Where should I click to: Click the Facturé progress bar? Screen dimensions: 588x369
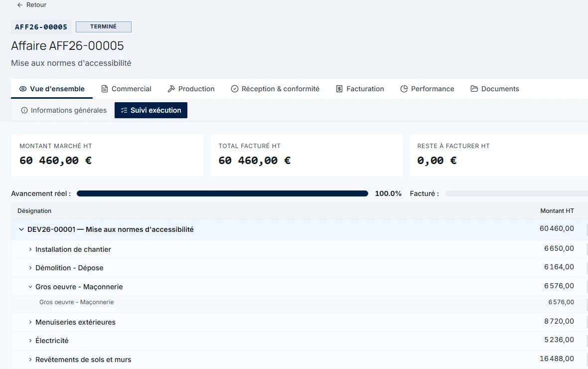coord(517,193)
